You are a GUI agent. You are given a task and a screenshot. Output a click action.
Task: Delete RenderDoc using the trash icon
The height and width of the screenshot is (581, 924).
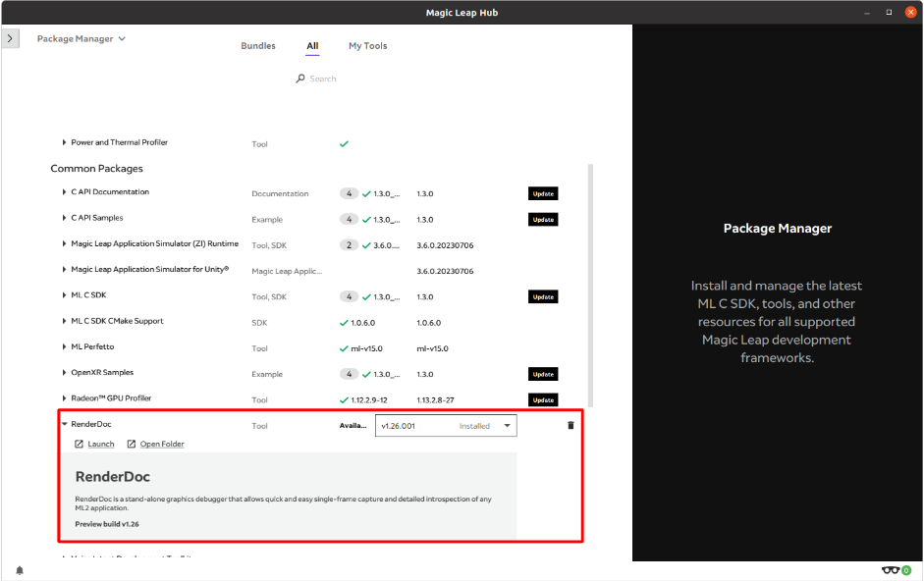571,425
